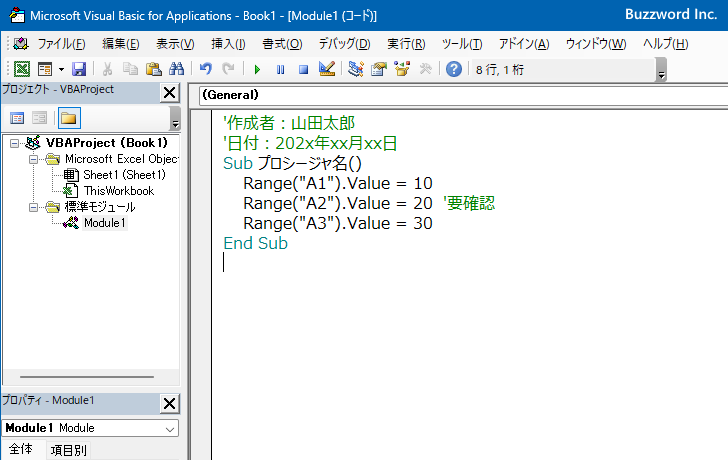Click the VBA icon left of ファイル menu

tap(21, 44)
